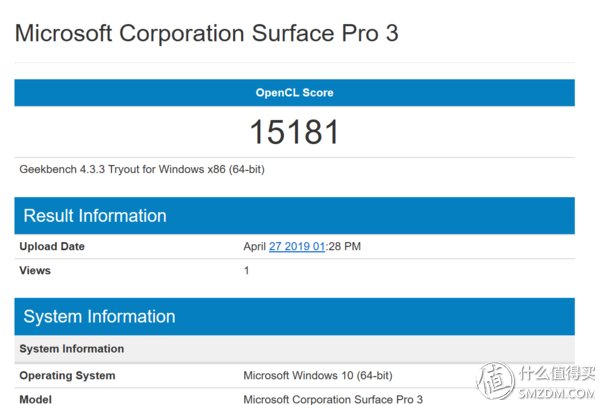Click the 'Result Information' section header

click(x=295, y=216)
